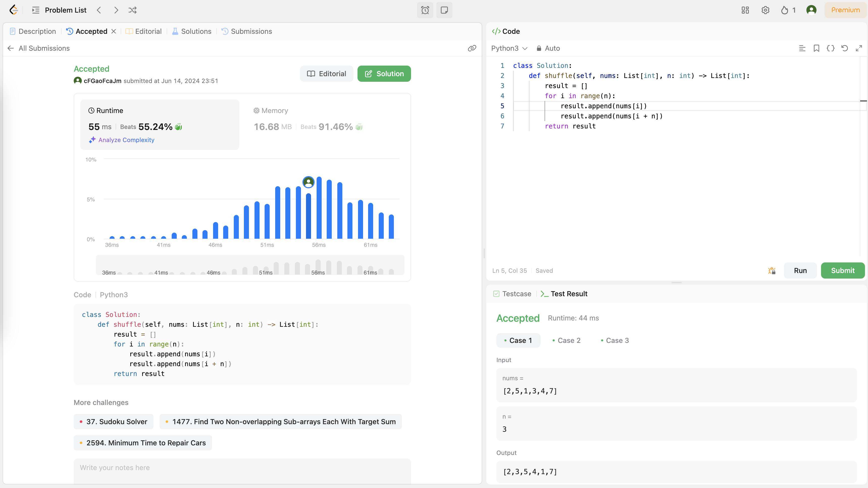Open the debugger bug icon
868x488 pixels.
click(772, 270)
